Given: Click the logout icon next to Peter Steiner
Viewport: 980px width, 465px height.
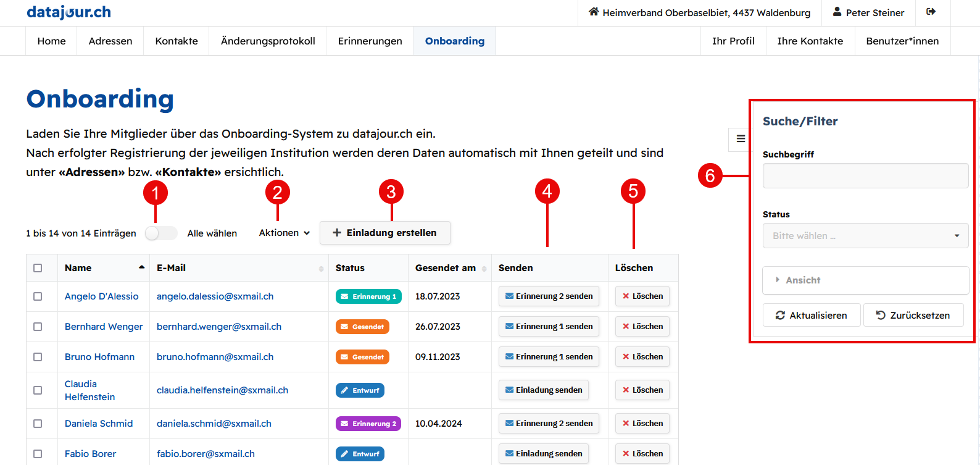Looking at the screenshot, I should click(x=931, y=12).
